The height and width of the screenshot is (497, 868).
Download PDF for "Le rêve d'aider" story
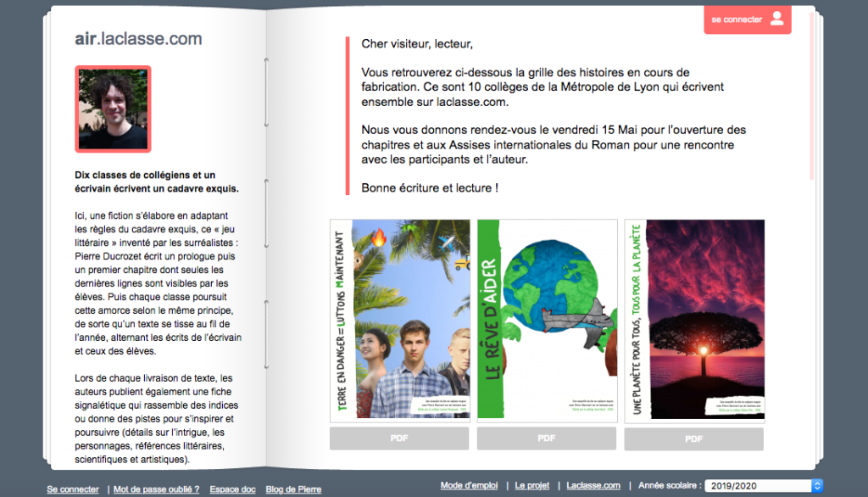pos(547,438)
